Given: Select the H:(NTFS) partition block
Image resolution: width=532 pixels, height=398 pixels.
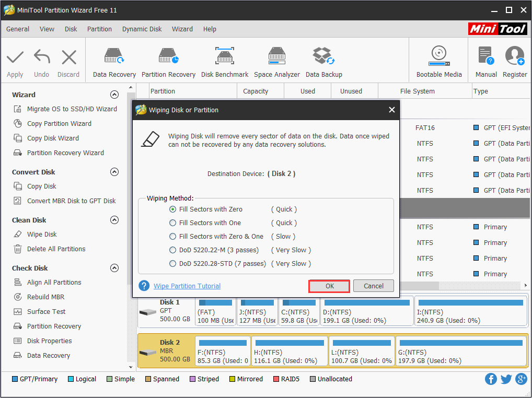Looking at the screenshot, I should pyautogui.click(x=290, y=351).
